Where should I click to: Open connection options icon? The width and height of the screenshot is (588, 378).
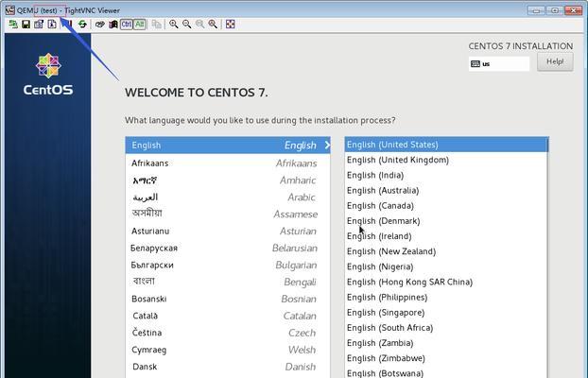(x=39, y=25)
